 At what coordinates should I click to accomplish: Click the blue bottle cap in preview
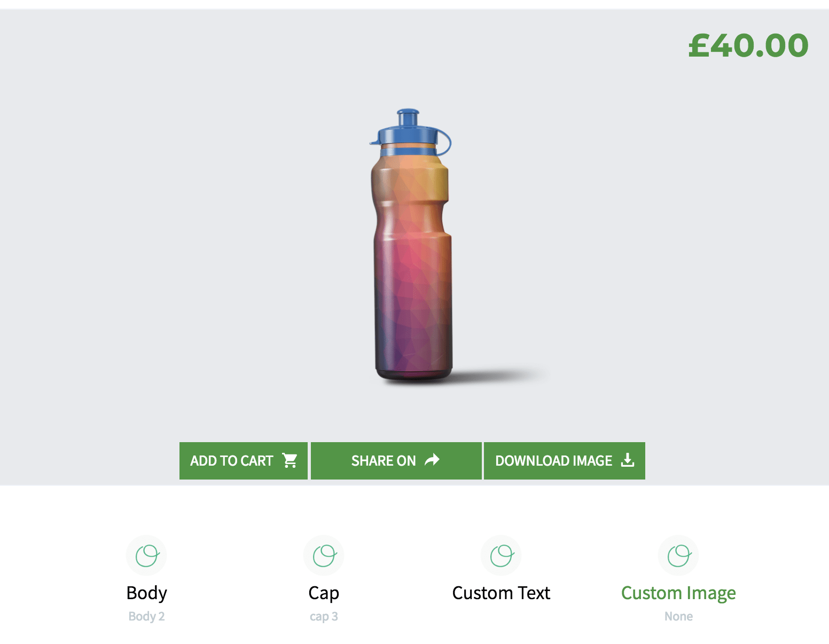(x=409, y=132)
